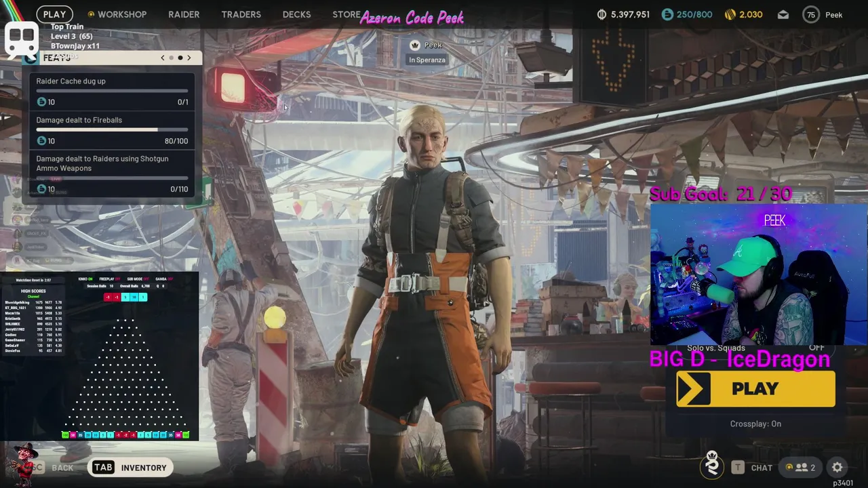868x488 pixels.
Task: Toggle GAMBA OFF in plinko overlay
Action: click(x=163, y=279)
